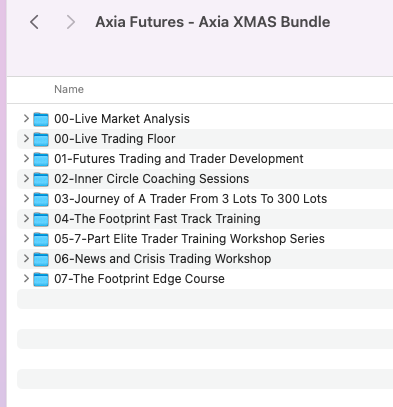Click folder icon of 04-The Footprint Fast Track
Viewport: 393px width, 407px height.
point(41,219)
